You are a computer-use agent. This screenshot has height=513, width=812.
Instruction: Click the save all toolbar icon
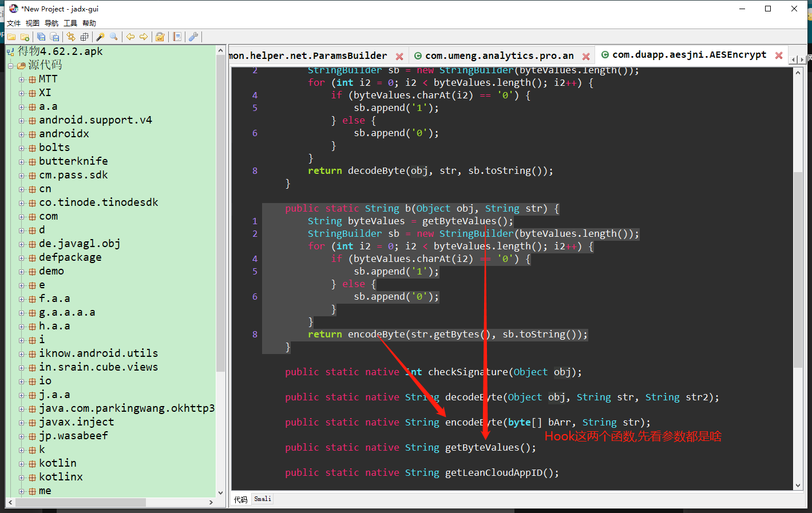tap(41, 37)
